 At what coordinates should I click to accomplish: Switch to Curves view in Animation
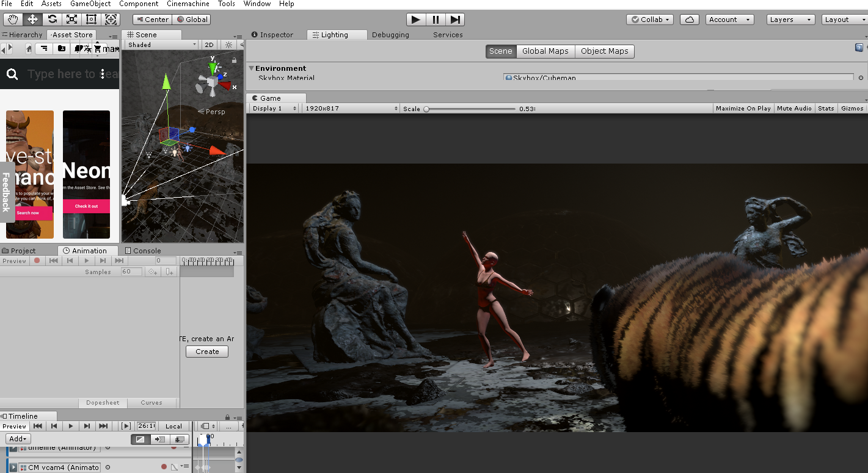click(151, 403)
